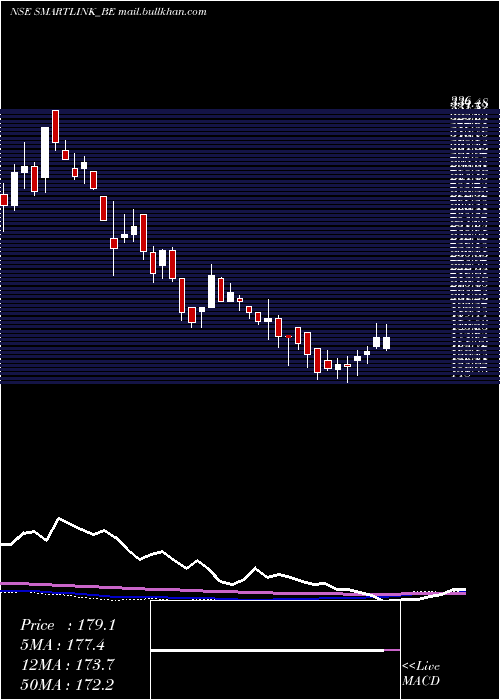The image size is (500, 700).
Task: Click the 50MA : 172.2 value
Action: click(68, 684)
